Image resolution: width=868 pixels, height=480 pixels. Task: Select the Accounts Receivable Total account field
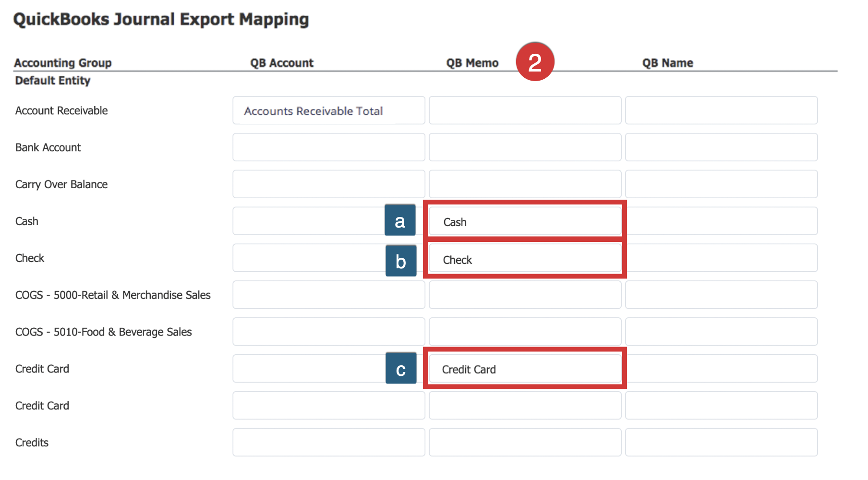328,110
